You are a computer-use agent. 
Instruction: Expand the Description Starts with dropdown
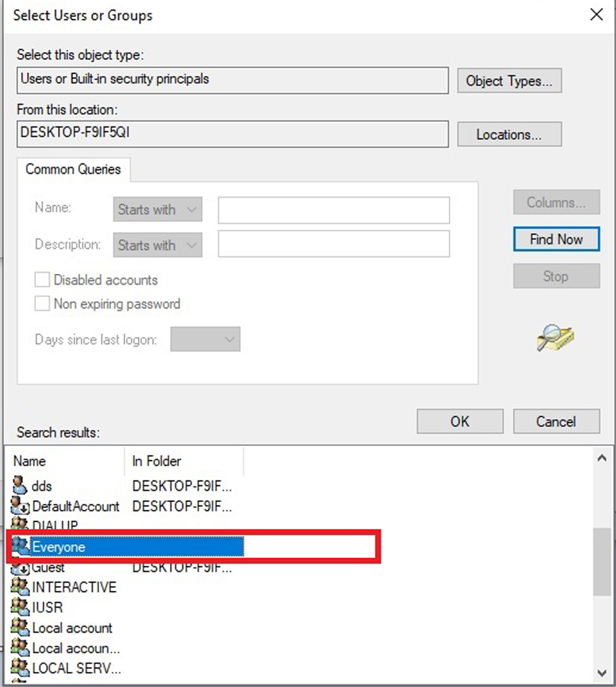click(x=157, y=245)
